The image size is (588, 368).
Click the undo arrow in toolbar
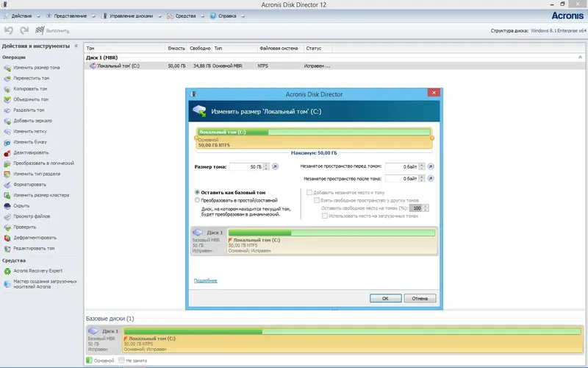pos(9,30)
